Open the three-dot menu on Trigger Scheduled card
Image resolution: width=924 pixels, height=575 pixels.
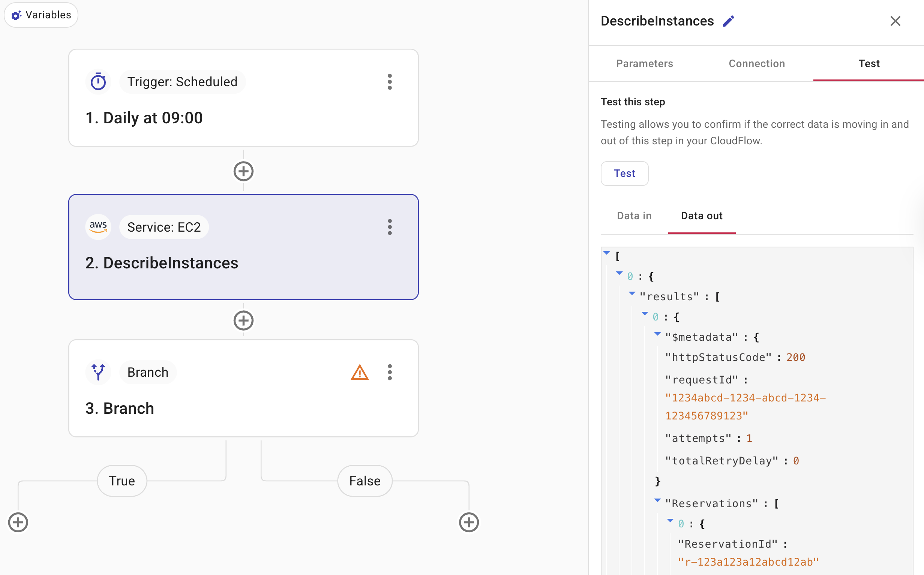coord(390,82)
